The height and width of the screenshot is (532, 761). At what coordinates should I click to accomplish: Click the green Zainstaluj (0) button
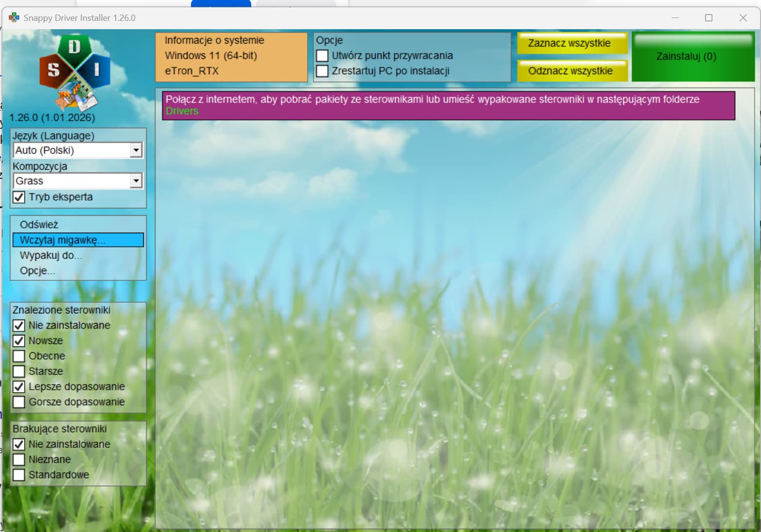tap(693, 56)
